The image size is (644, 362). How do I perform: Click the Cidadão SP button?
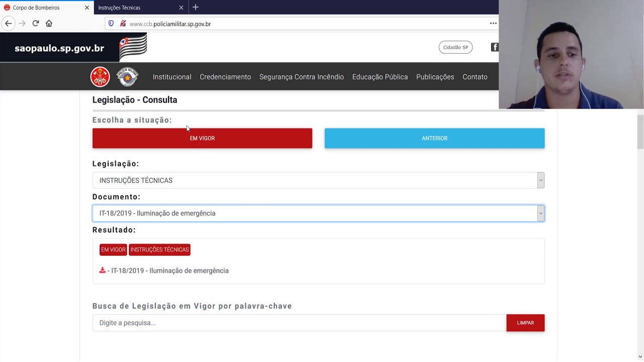coord(455,47)
